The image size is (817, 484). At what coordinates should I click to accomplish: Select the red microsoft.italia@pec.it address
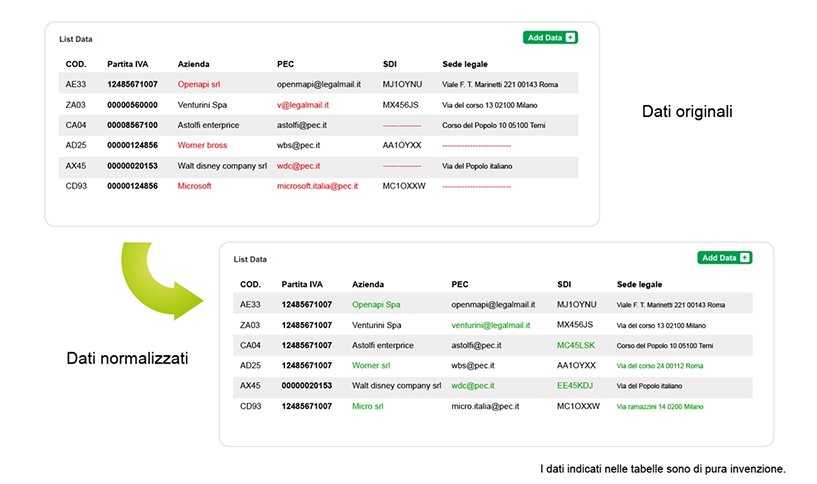point(317,186)
